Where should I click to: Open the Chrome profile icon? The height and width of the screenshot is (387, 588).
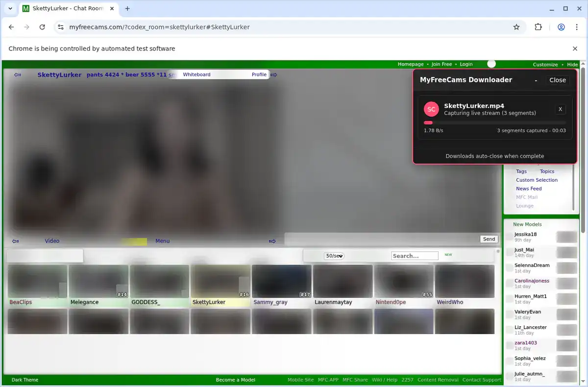pos(562,27)
